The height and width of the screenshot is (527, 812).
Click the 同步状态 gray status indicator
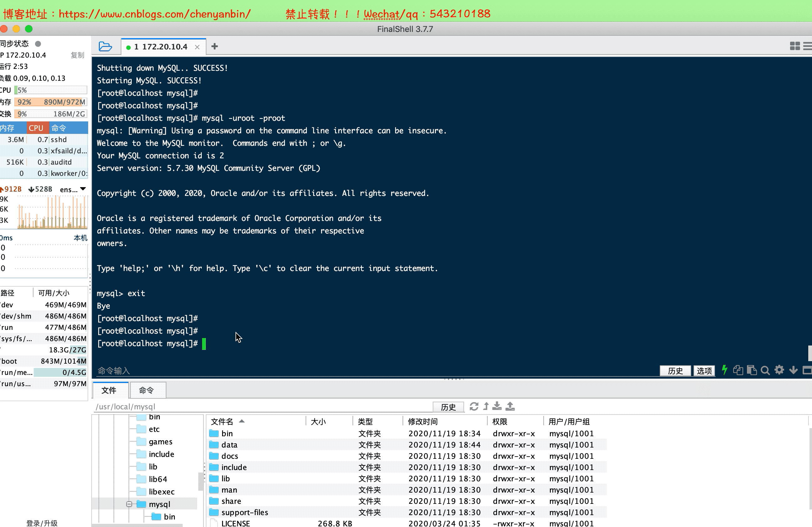click(x=38, y=44)
